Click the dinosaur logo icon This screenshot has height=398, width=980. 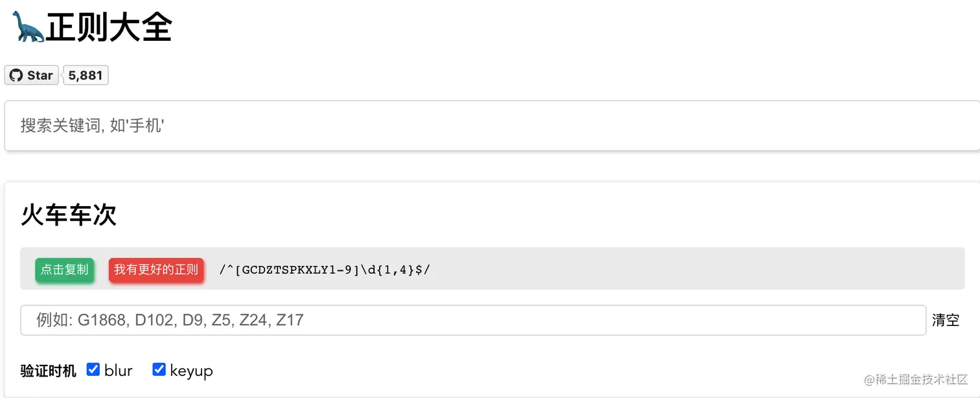tap(28, 27)
